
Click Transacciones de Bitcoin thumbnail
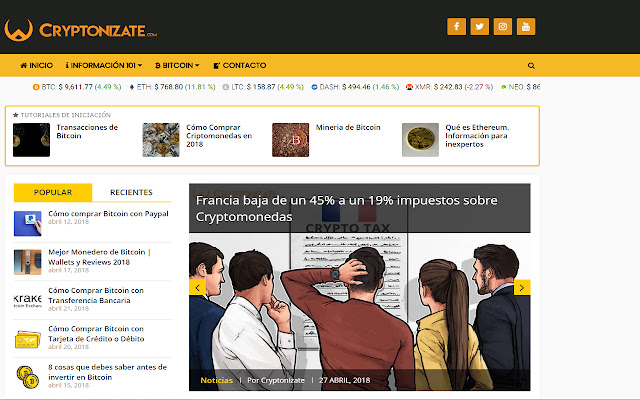(x=31, y=140)
